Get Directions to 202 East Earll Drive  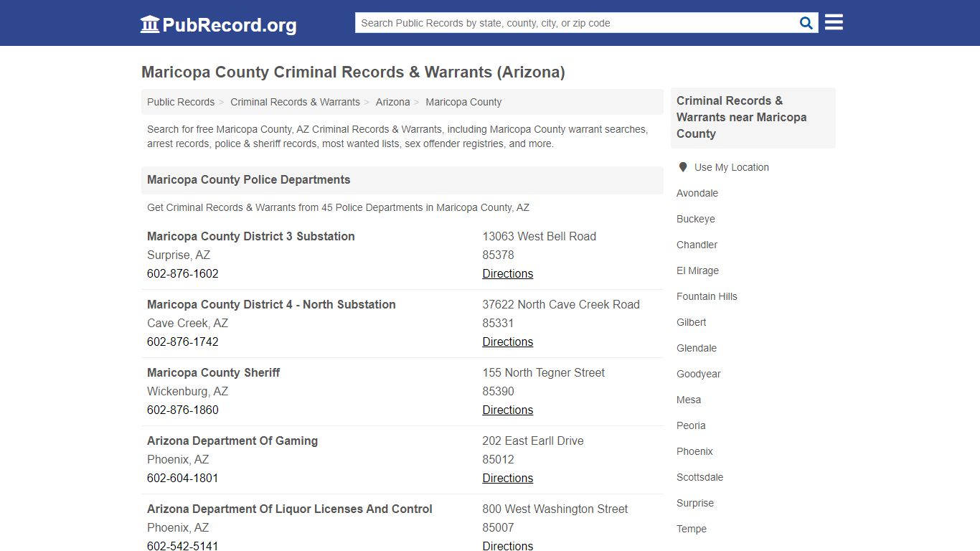pyautogui.click(x=507, y=478)
